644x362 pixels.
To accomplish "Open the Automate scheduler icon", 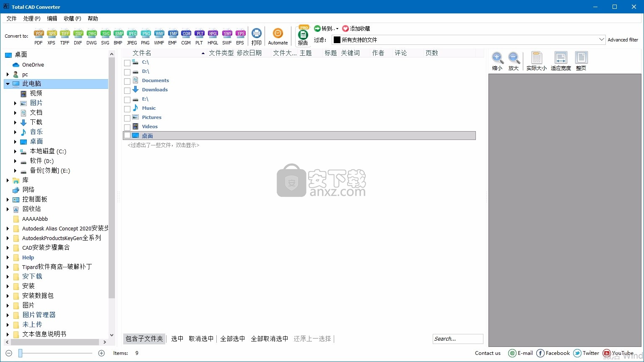I will pos(278,36).
